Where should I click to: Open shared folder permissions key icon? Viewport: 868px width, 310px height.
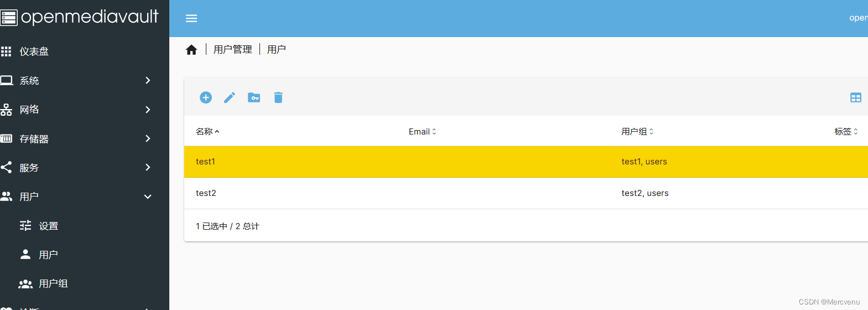click(x=254, y=97)
